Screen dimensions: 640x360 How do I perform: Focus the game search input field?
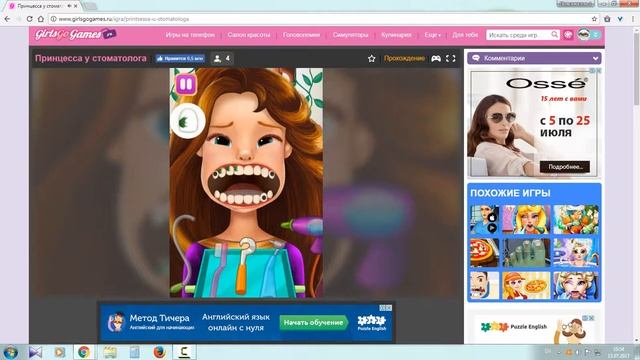coord(518,35)
